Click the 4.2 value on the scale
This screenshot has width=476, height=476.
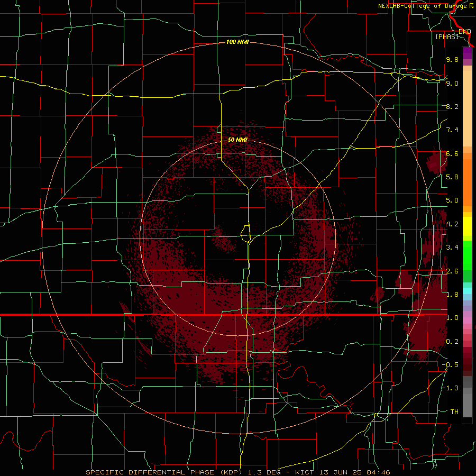pos(452,224)
